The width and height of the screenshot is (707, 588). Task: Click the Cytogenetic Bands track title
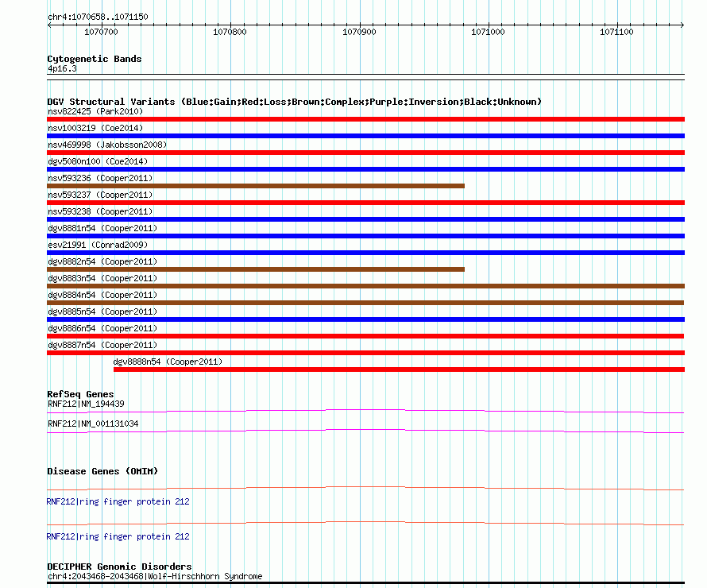point(95,59)
